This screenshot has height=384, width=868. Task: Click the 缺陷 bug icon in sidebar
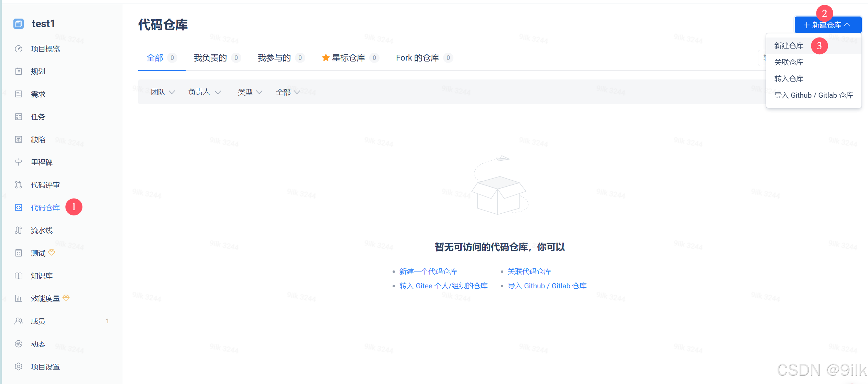[x=19, y=139]
